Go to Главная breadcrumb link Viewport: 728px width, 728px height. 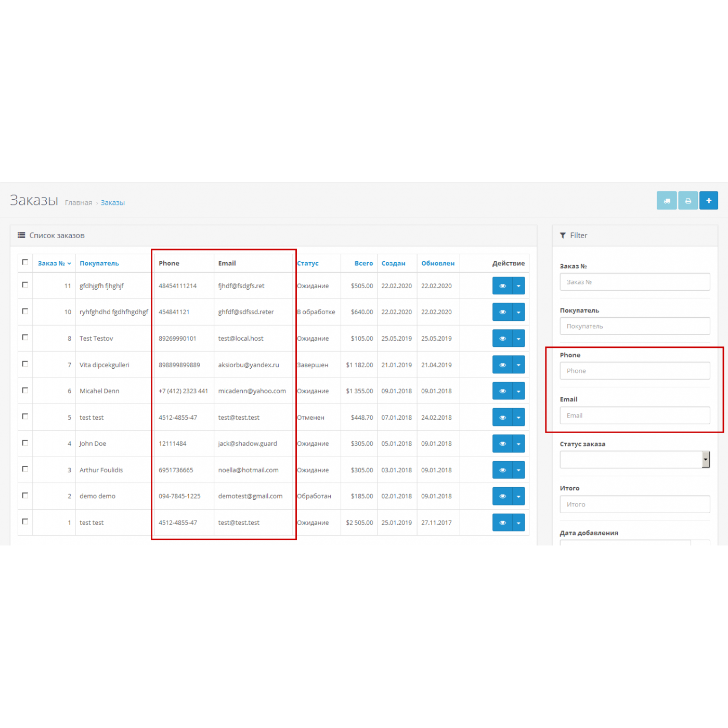pyautogui.click(x=79, y=203)
